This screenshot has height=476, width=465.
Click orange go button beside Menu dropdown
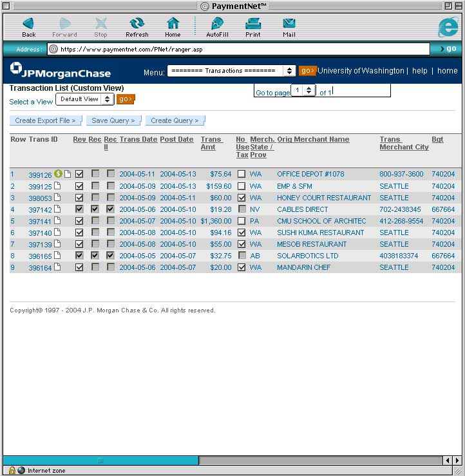tap(307, 71)
